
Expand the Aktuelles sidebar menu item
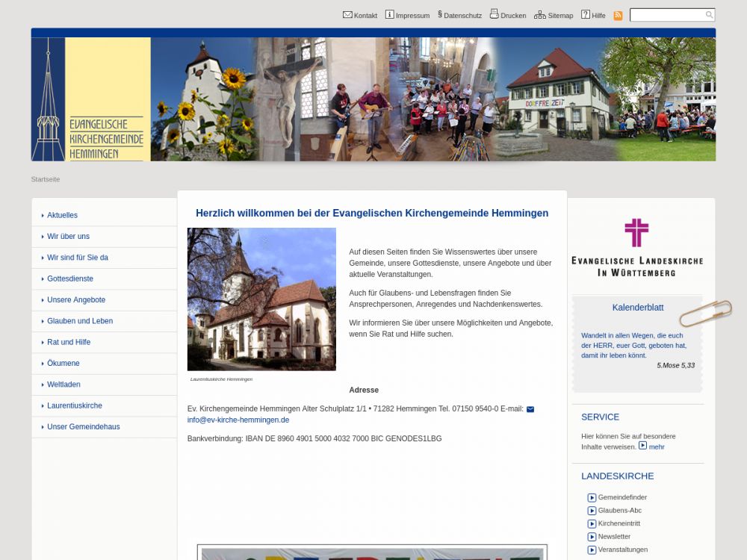62,215
